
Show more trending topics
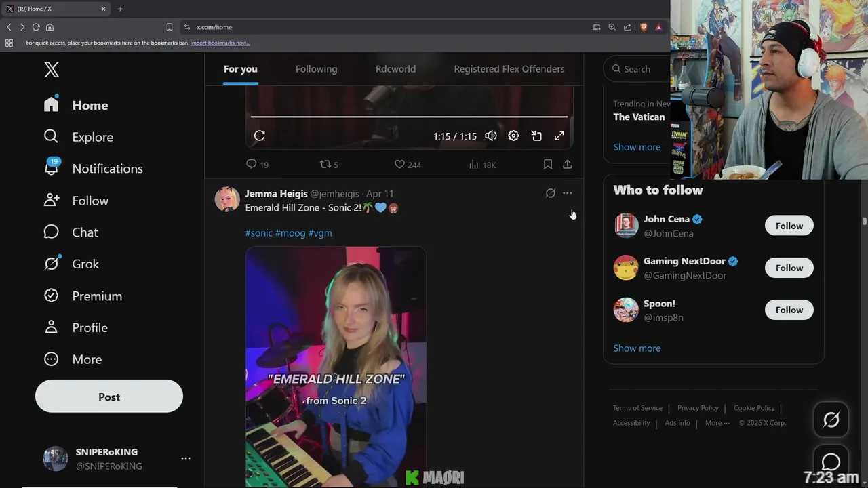coord(637,147)
